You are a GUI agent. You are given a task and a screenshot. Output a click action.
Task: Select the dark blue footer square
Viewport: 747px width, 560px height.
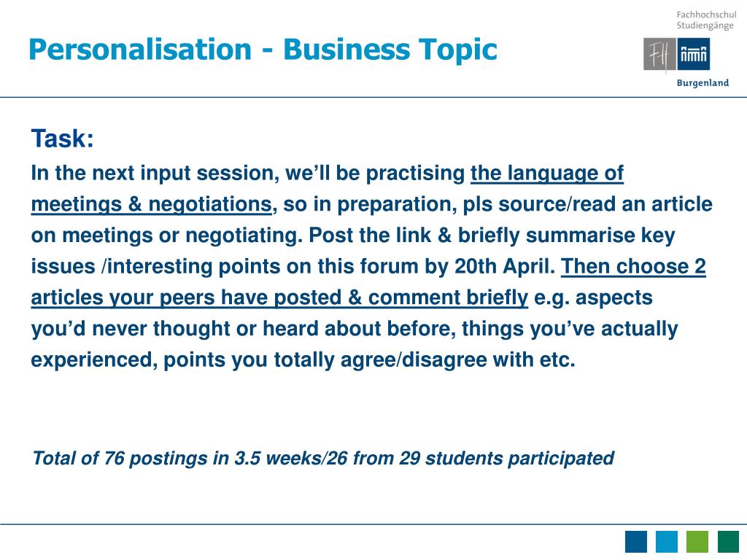pyautogui.click(x=636, y=542)
